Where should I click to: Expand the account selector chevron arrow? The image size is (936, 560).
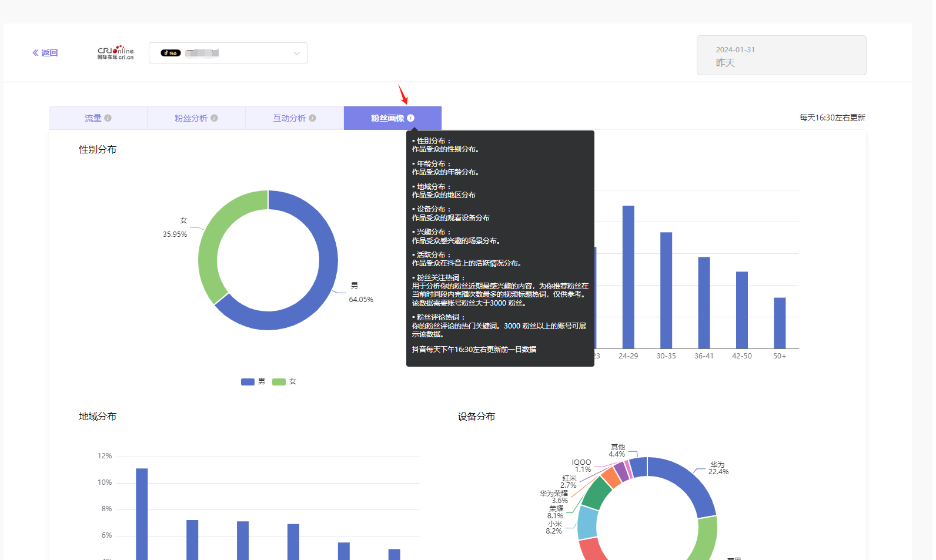point(296,53)
